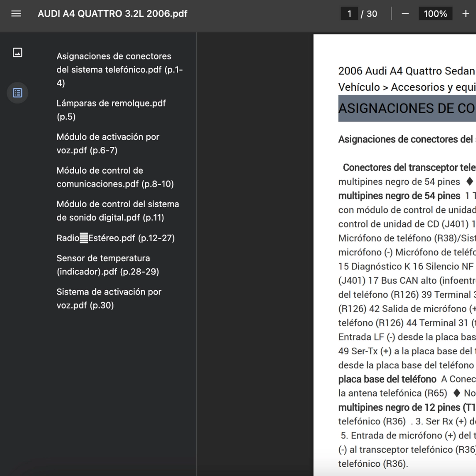The height and width of the screenshot is (476, 476).
Task: Jump to Sistema de activación por voz.pdf (p.30)
Action: [x=109, y=298]
